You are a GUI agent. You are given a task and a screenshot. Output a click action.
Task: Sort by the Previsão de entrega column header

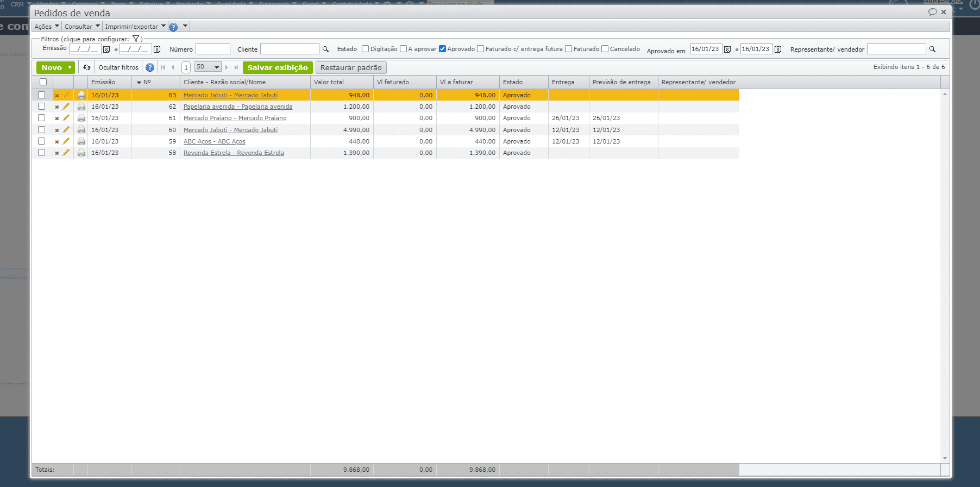(623, 82)
